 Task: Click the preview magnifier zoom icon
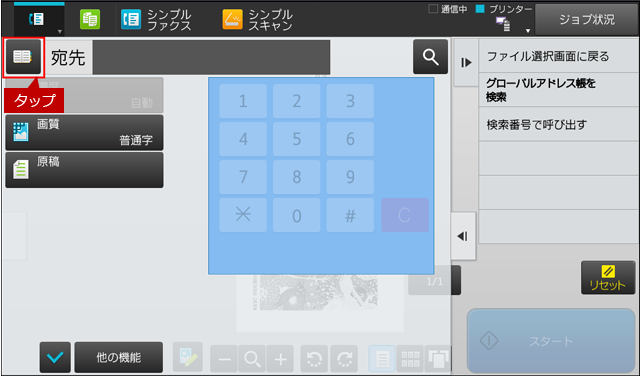(x=252, y=359)
